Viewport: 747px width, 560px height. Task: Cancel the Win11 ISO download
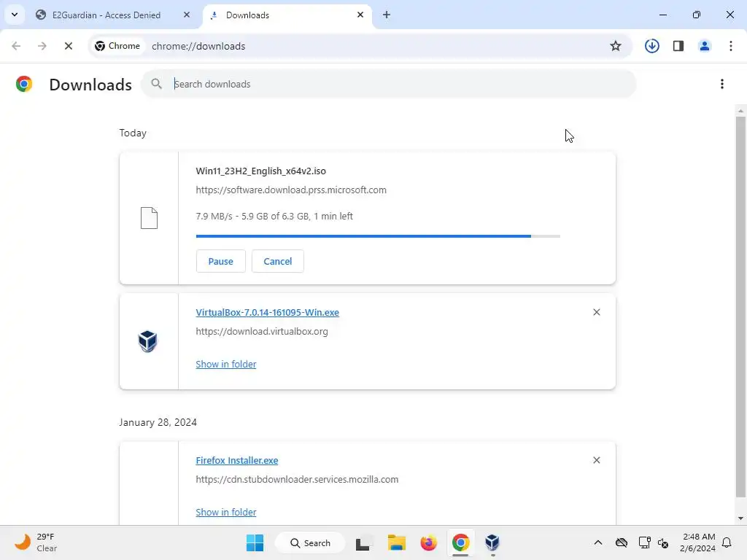tap(278, 261)
